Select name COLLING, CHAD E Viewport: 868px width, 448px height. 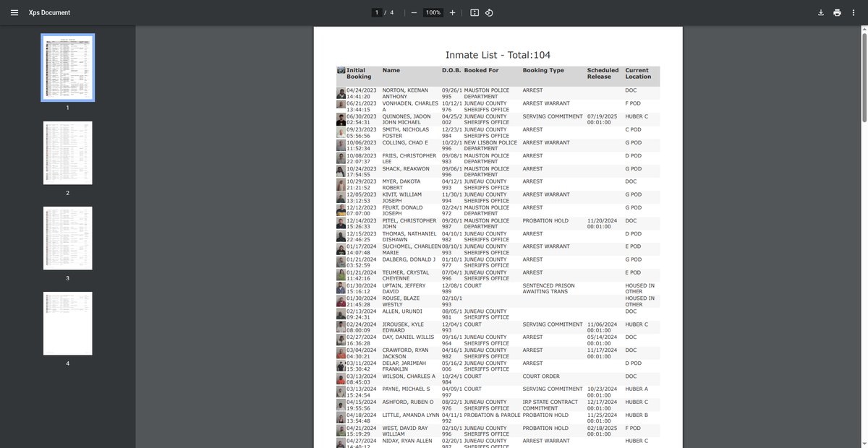click(x=407, y=142)
